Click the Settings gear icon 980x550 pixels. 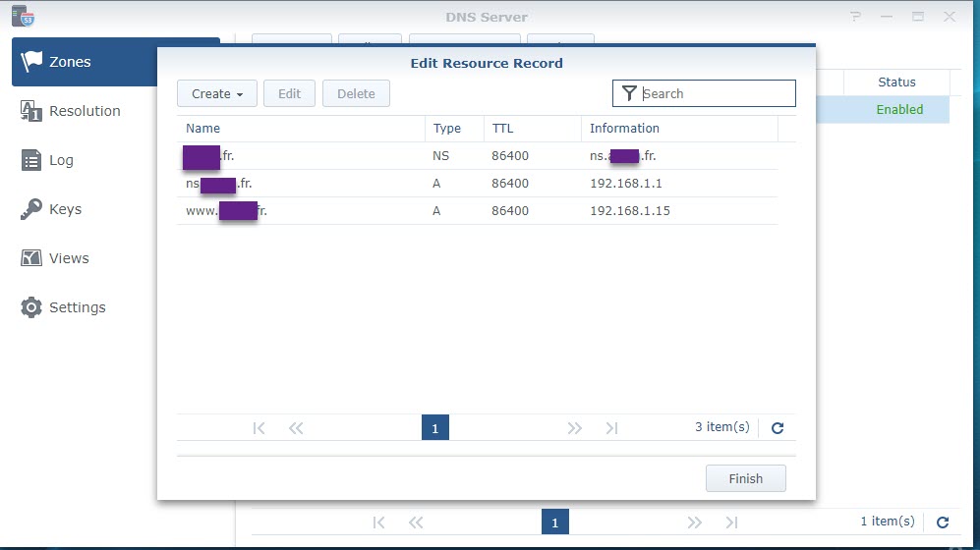tap(31, 307)
